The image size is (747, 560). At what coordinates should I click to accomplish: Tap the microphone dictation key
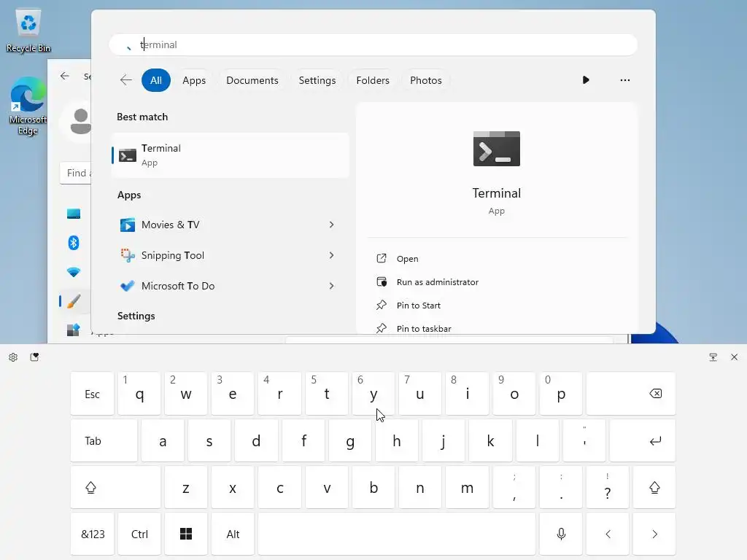click(x=561, y=534)
